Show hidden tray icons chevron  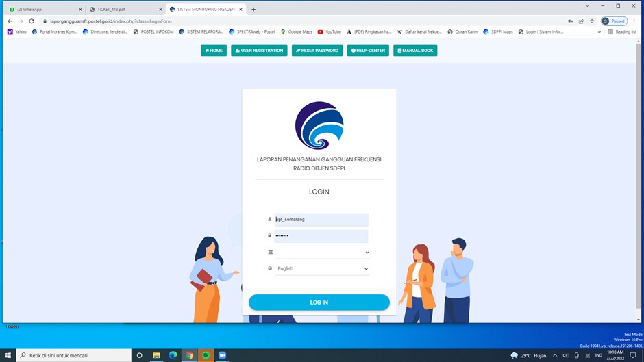tap(555, 355)
